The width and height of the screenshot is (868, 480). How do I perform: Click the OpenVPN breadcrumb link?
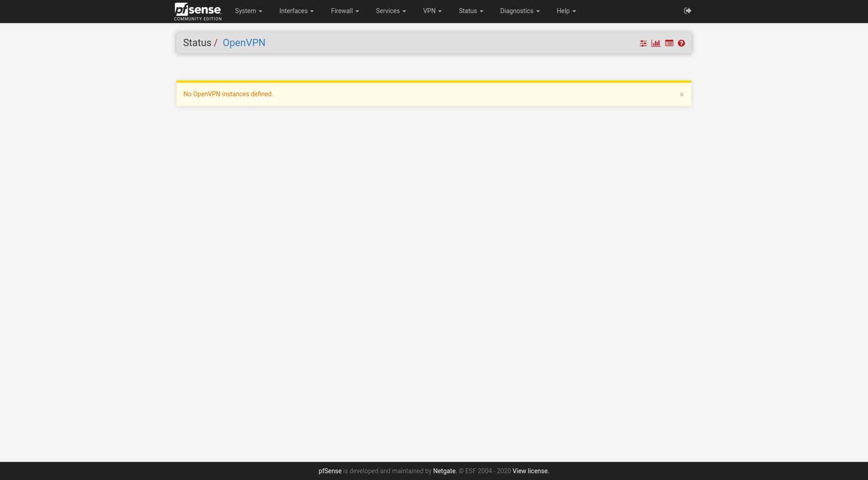tap(244, 43)
